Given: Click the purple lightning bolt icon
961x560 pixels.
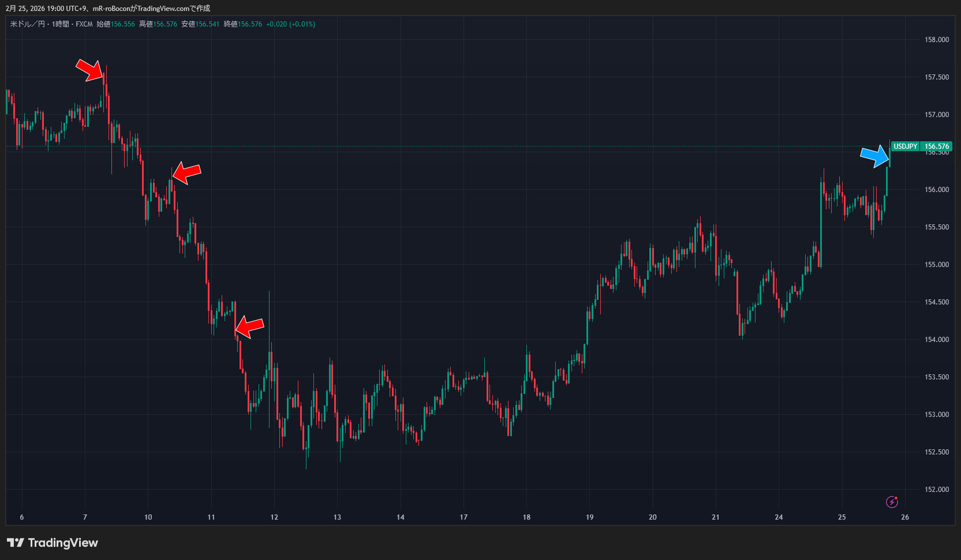Looking at the screenshot, I should [892, 502].
